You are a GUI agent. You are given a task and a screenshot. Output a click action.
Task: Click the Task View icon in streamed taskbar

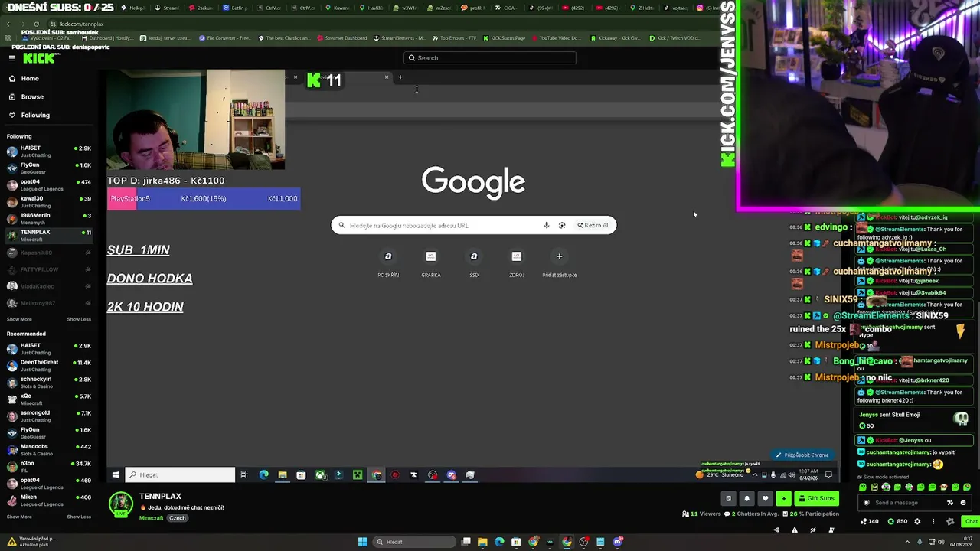[x=244, y=475]
